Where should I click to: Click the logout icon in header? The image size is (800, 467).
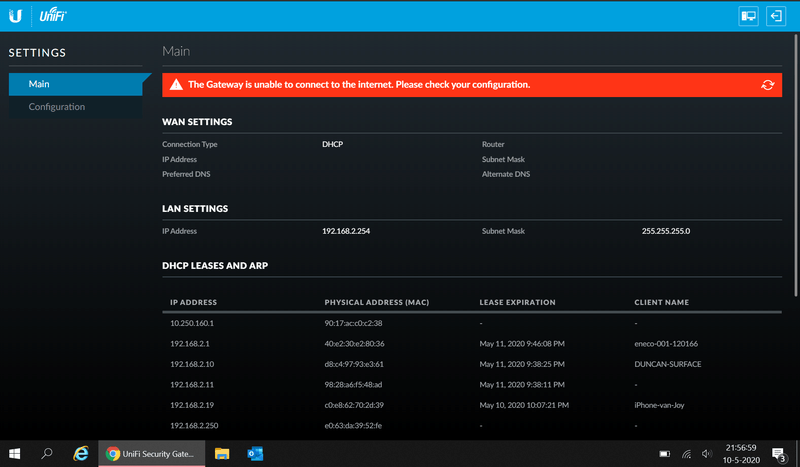[x=776, y=16]
